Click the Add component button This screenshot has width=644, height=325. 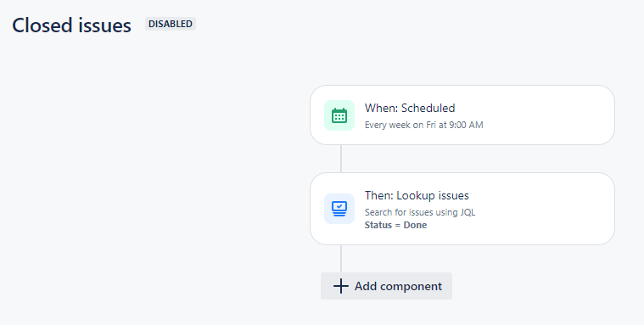coord(386,286)
